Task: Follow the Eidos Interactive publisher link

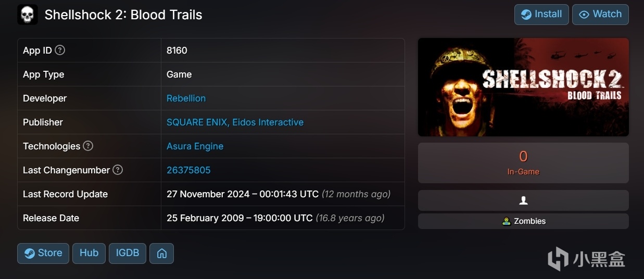Action: coord(267,122)
